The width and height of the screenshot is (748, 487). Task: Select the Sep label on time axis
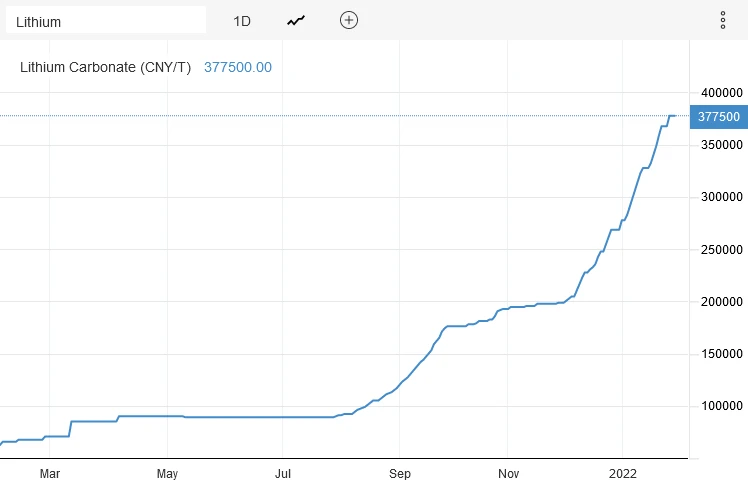tap(399, 473)
